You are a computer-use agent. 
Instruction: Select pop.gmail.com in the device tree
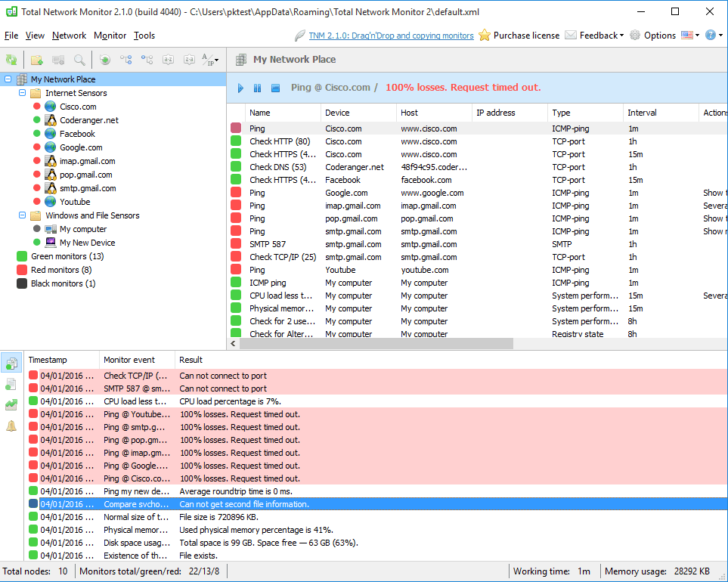(86, 175)
